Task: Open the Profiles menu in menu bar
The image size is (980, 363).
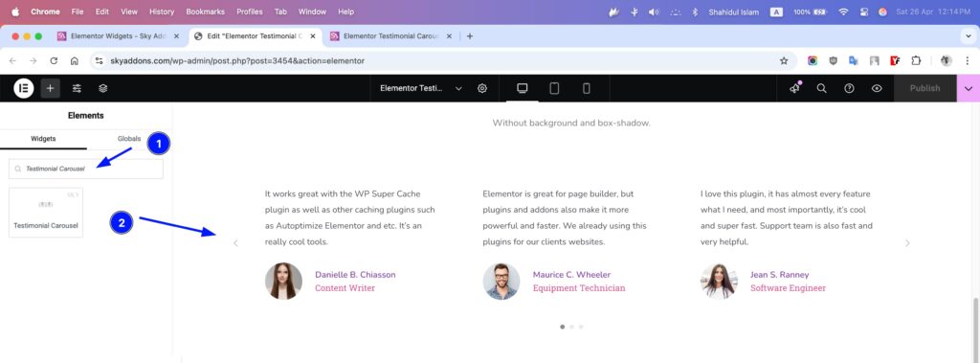Action: 250,11
